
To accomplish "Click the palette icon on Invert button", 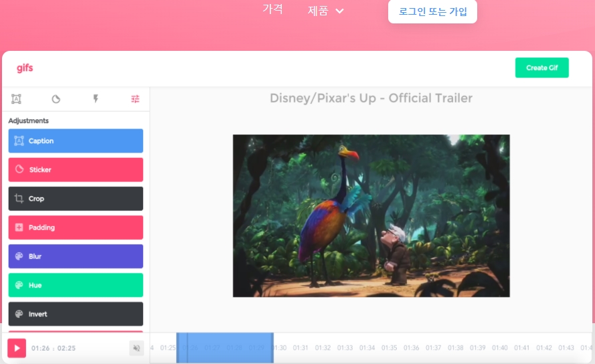I will click(19, 314).
